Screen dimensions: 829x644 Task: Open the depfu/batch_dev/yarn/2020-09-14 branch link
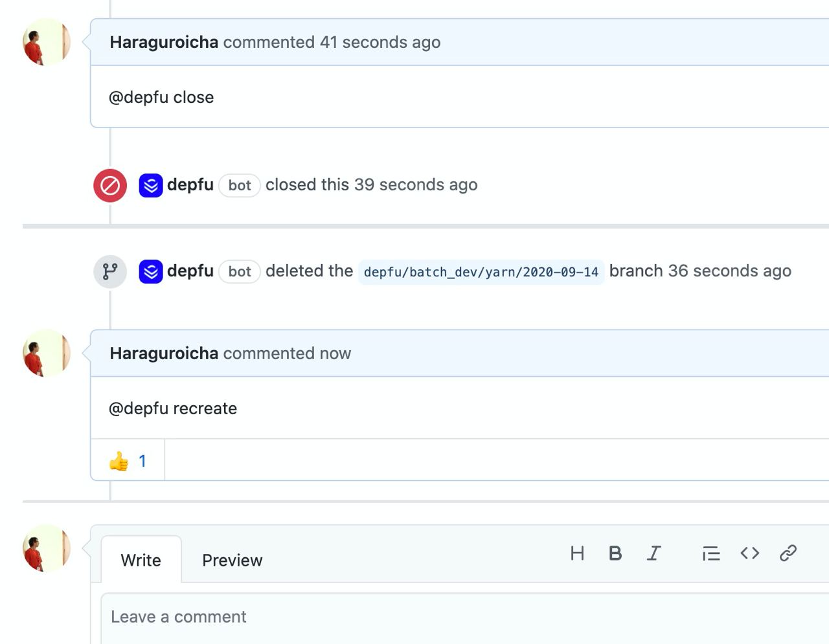481,272
